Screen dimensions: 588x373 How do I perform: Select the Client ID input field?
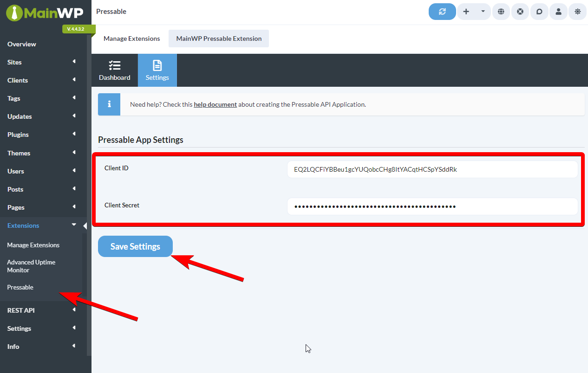tap(432, 169)
